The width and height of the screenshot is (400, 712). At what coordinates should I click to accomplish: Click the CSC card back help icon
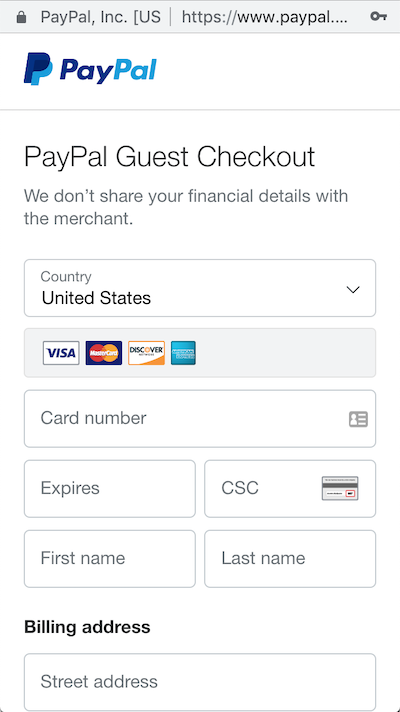pyautogui.click(x=340, y=489)
